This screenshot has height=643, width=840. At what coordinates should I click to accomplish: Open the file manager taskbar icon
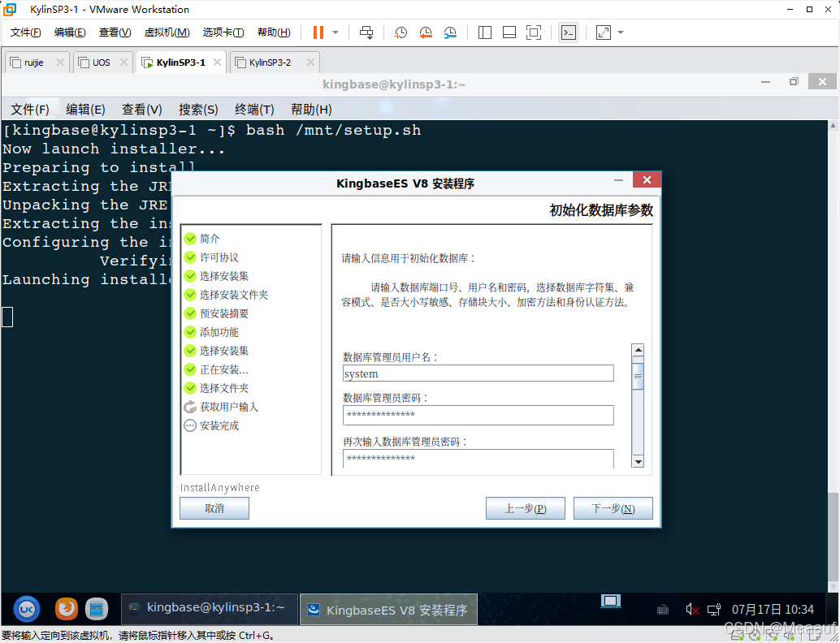tap(97, 609)
